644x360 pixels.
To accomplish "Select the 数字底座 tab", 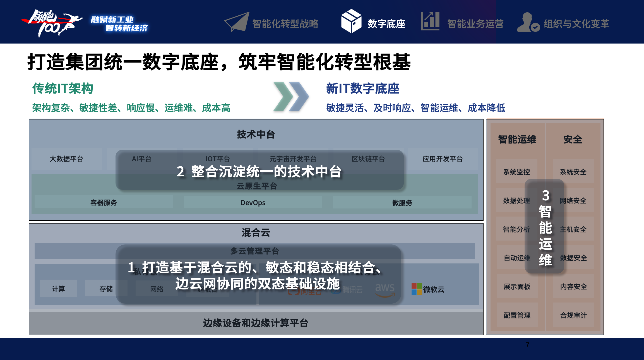I will (x=386, y=24).
